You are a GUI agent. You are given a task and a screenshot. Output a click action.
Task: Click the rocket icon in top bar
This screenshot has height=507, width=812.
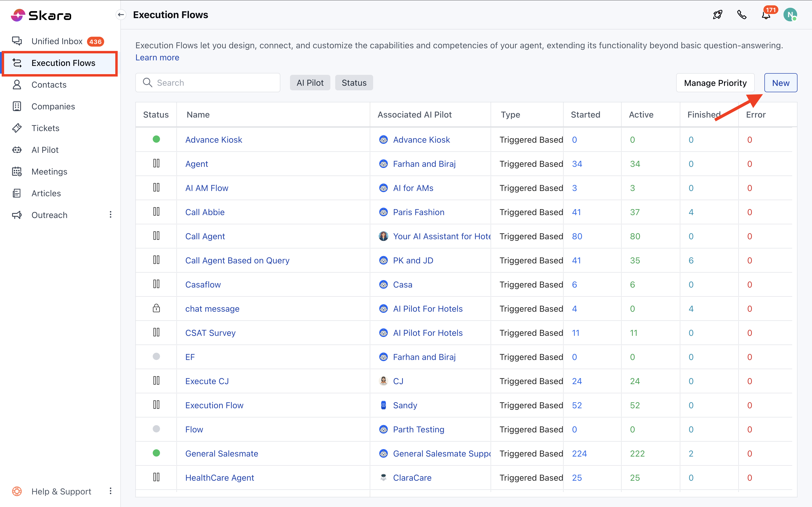(717, 15)
